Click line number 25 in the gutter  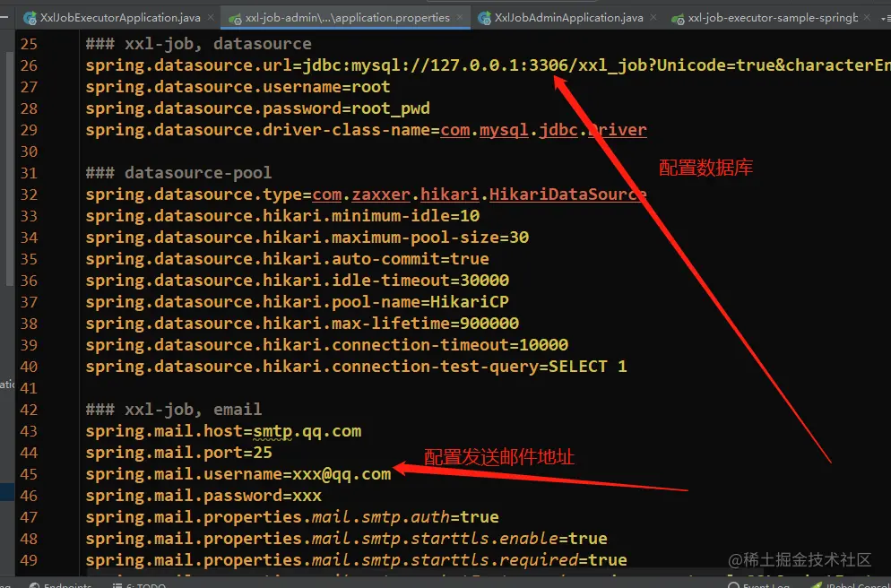(x=29, y=44)
